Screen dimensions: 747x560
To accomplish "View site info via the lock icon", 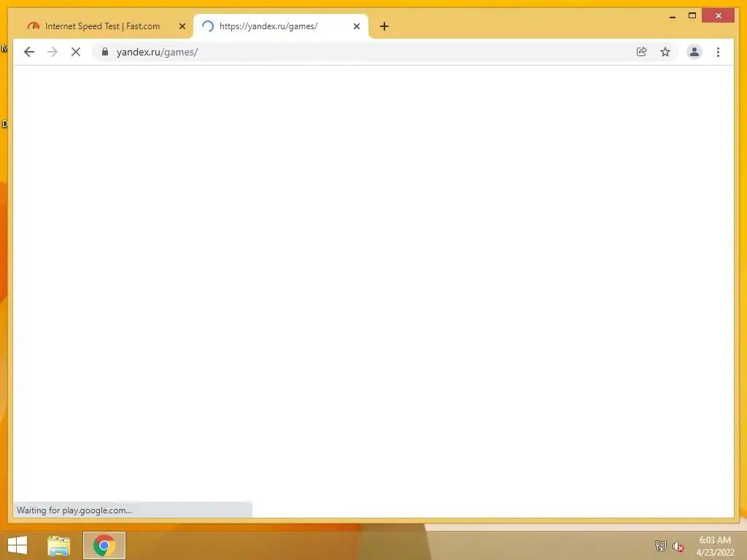I will click(x=105, y=52).
